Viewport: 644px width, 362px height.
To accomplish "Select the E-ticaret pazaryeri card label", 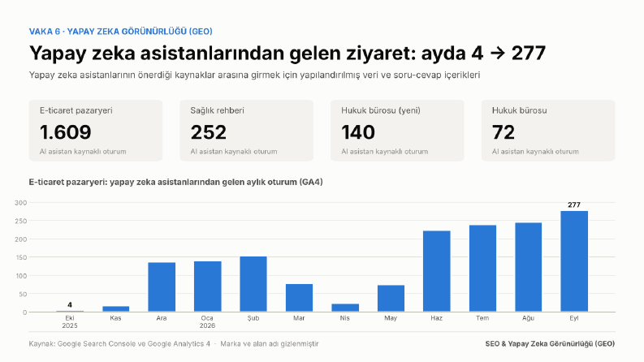I will click(x=76, y=110).
